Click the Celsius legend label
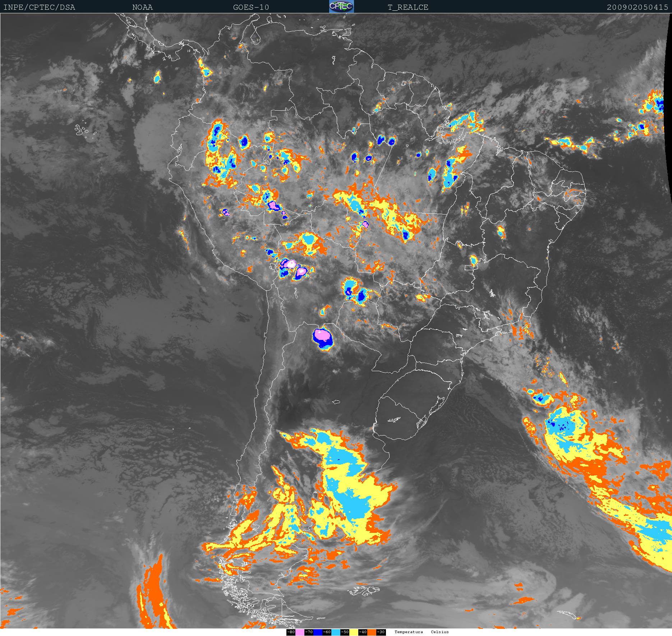Screen dimensions: 672x636 pyautogui.click(x=440, y=632)
